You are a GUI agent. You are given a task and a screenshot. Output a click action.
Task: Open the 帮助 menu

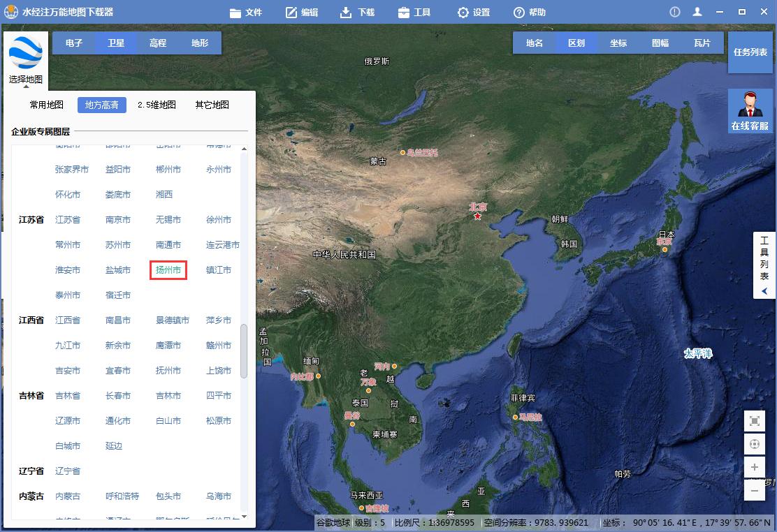coord(530,11)
